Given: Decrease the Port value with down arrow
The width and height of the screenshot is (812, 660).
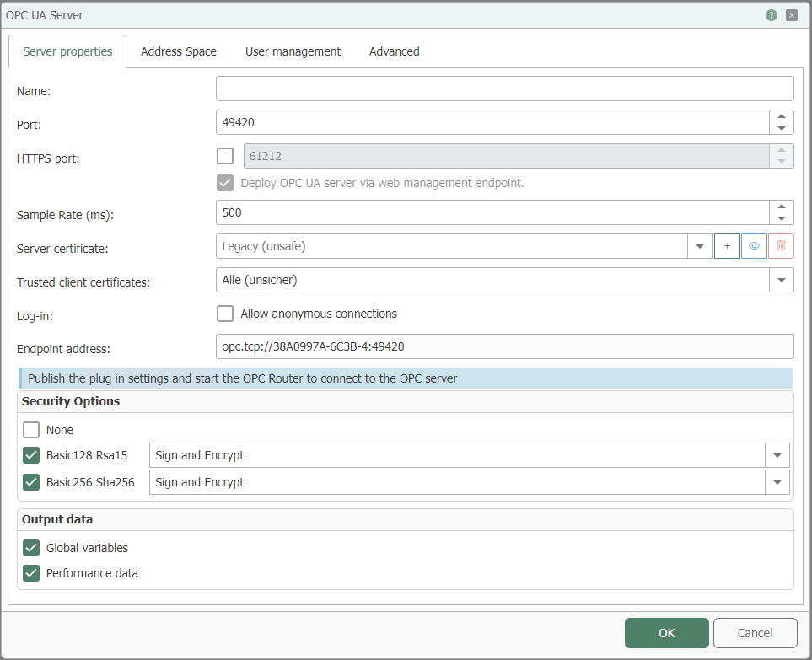Looking at the screenshot, I should pyautogui.click(x=782, y=128).
